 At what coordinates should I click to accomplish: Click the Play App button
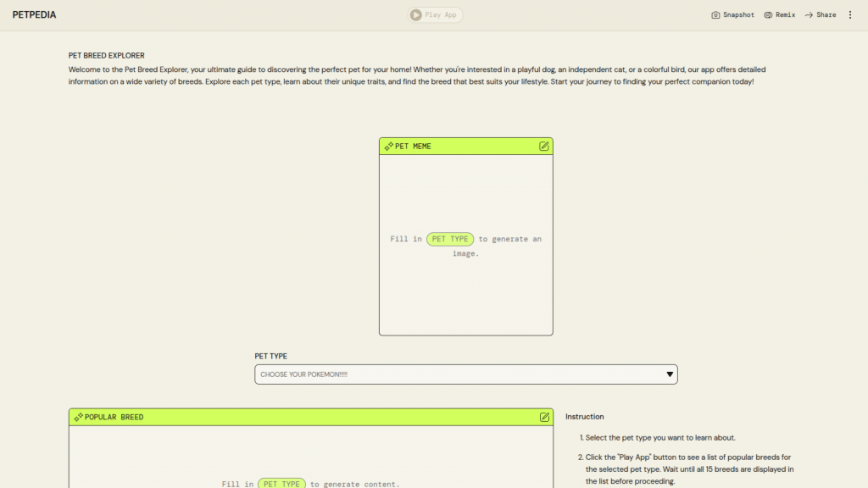point(435,14)
